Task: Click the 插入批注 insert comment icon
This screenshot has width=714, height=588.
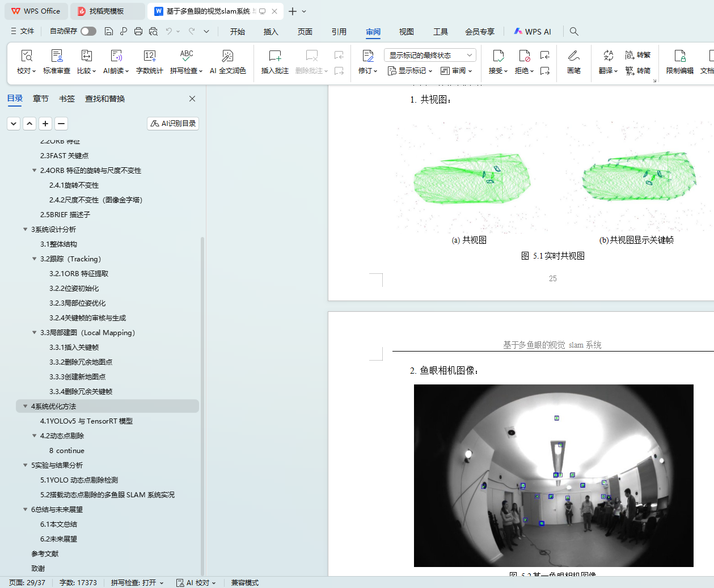Action: [x=274, y=56]
